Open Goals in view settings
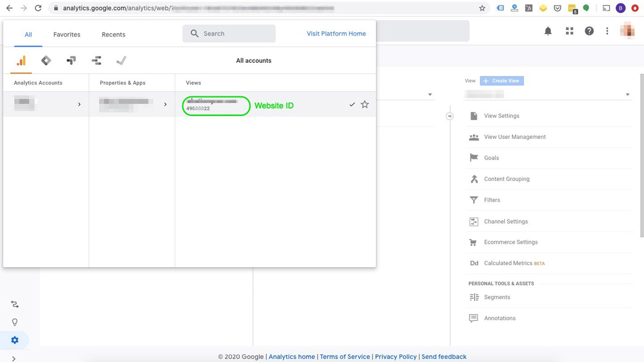This screenshot has height=362, width=644. coord(491,158)
